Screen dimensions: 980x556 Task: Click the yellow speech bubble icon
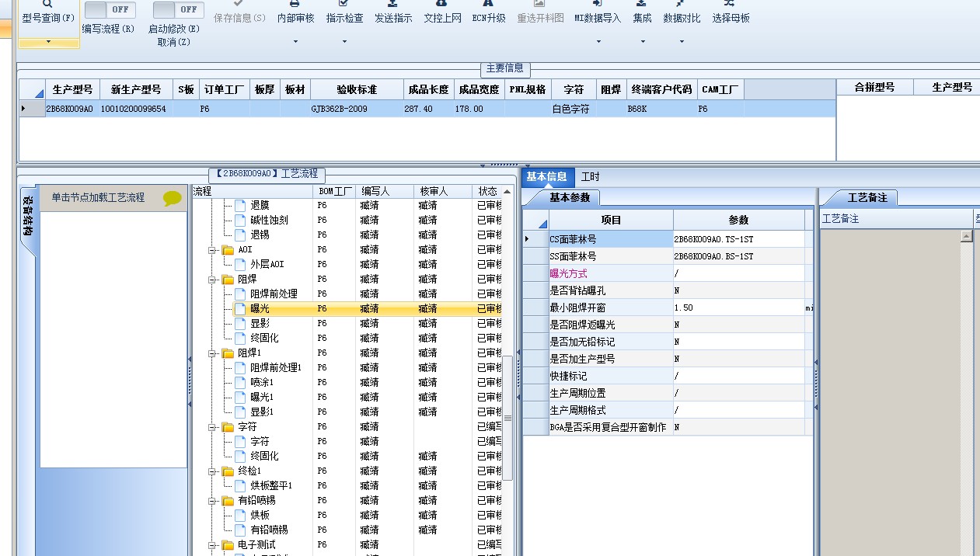point(173,199)
